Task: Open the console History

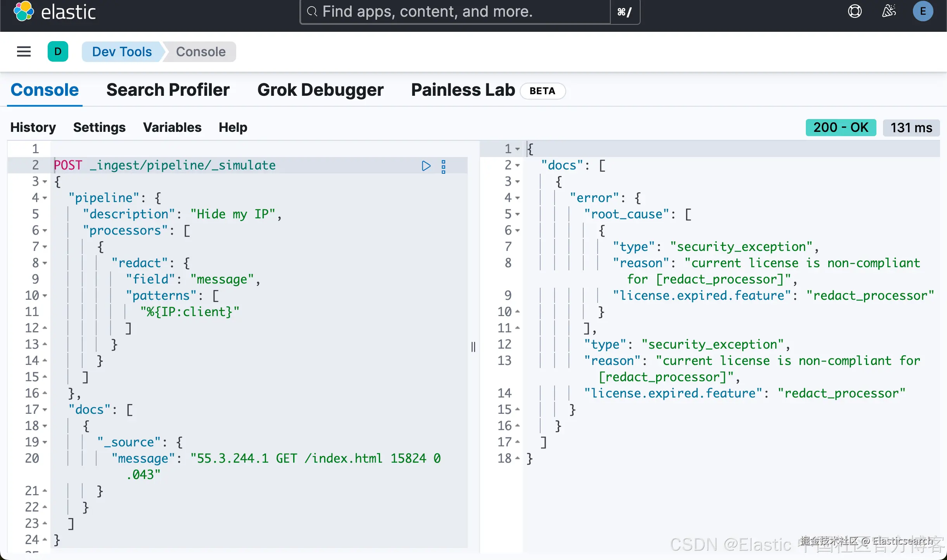Action: point(33,128)
